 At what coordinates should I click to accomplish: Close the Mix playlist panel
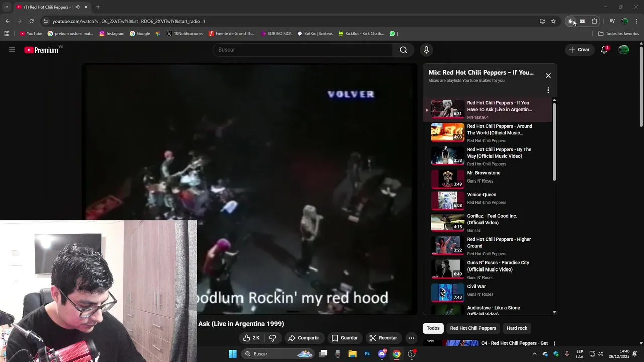(548, 76)
